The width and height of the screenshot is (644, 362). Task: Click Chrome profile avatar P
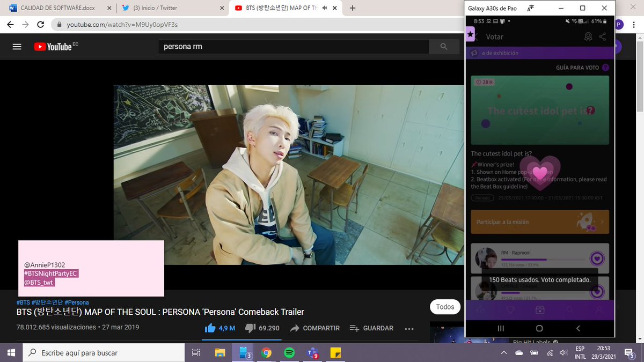tap(619, 25)
